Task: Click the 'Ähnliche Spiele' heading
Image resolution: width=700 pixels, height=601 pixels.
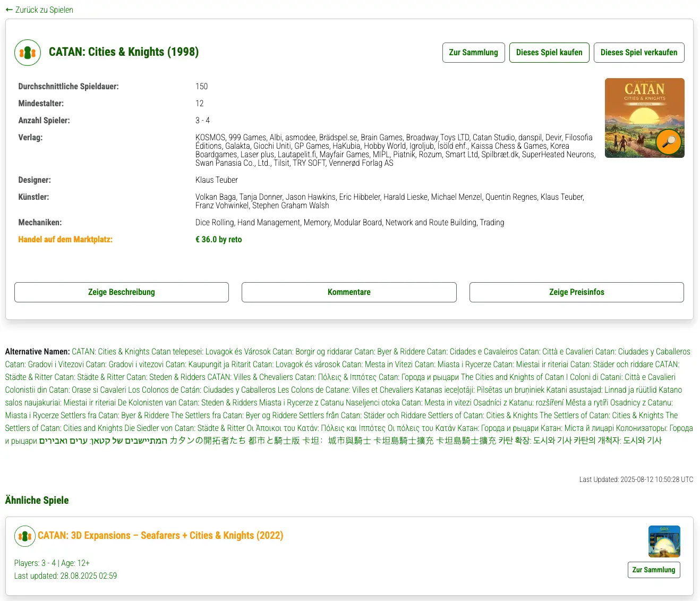Action: (x=37, y=500)
